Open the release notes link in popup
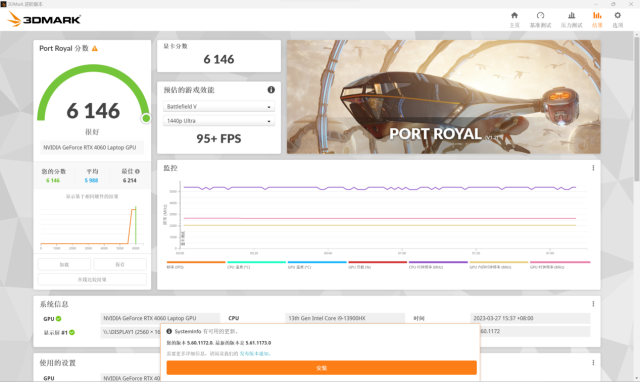 pos(255,353)
